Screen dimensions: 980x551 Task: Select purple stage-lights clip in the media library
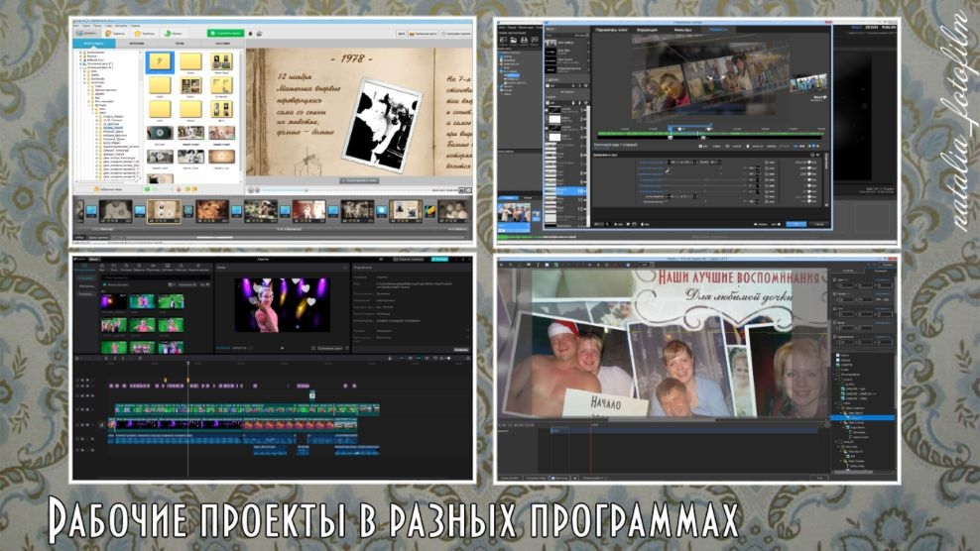click(x=114, y=302)
